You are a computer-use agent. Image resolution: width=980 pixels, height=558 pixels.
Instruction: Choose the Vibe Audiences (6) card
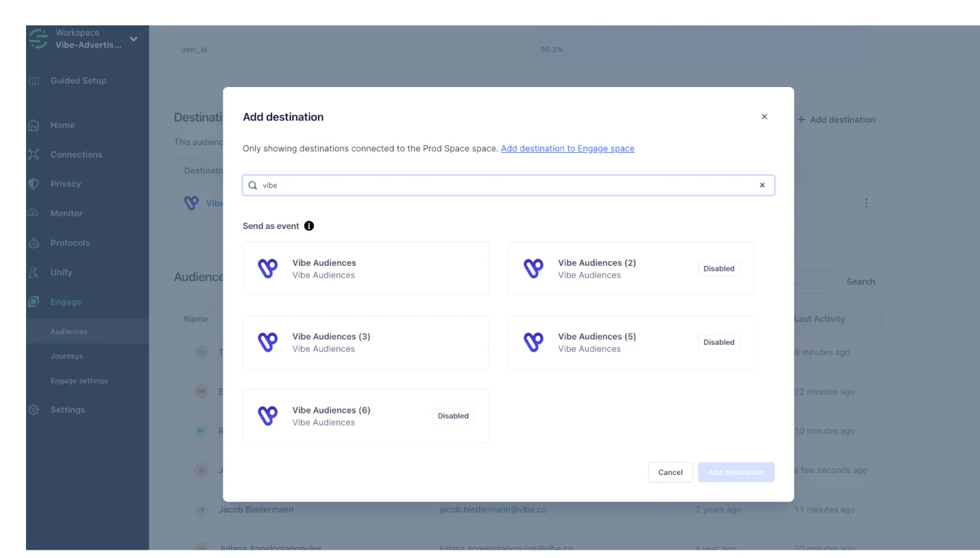[365, 416]
